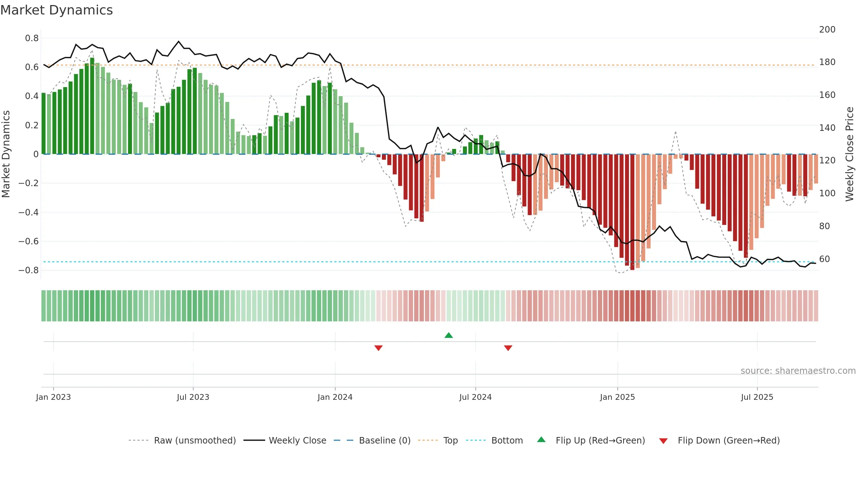Click the Jan 2025 x-axis label
The width and height of the screenshot is (868, 488).
(617, 397)
